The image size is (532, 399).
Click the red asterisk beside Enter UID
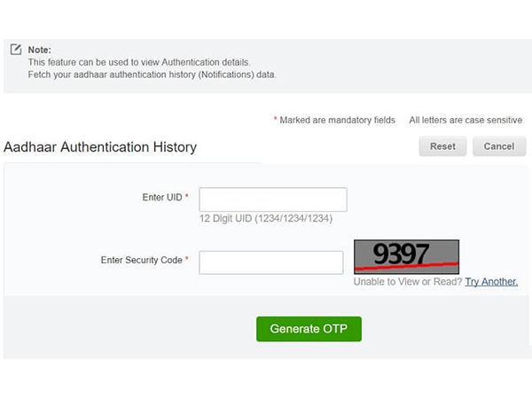tap(187, 198)
